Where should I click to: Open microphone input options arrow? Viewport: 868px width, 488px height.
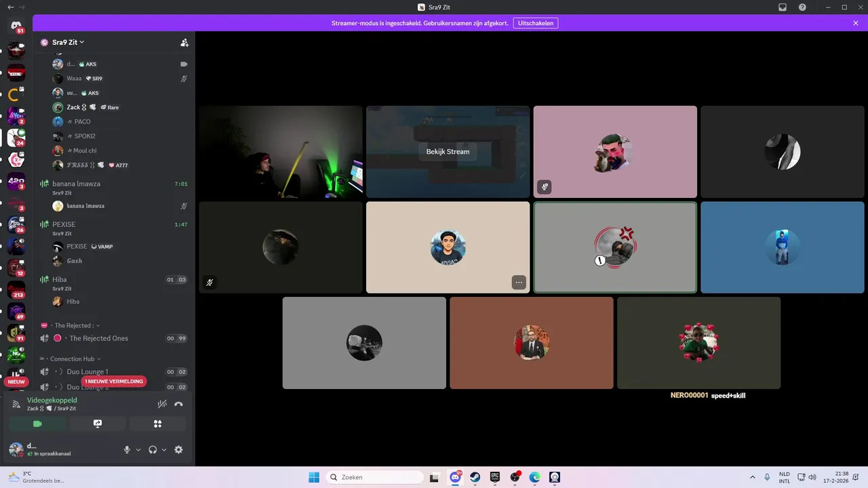click(138, 449)
